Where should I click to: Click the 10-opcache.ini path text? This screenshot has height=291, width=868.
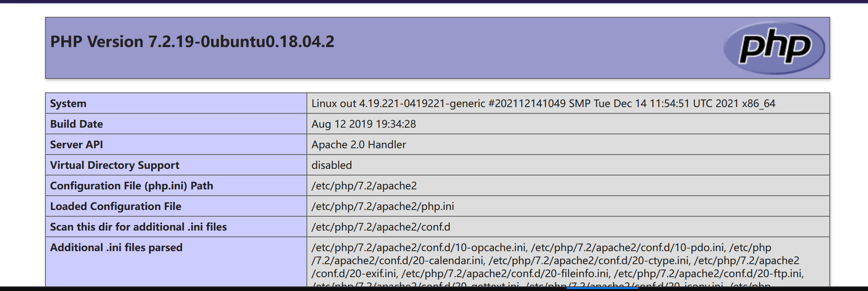pyautogui.click(x=419, y=247)
